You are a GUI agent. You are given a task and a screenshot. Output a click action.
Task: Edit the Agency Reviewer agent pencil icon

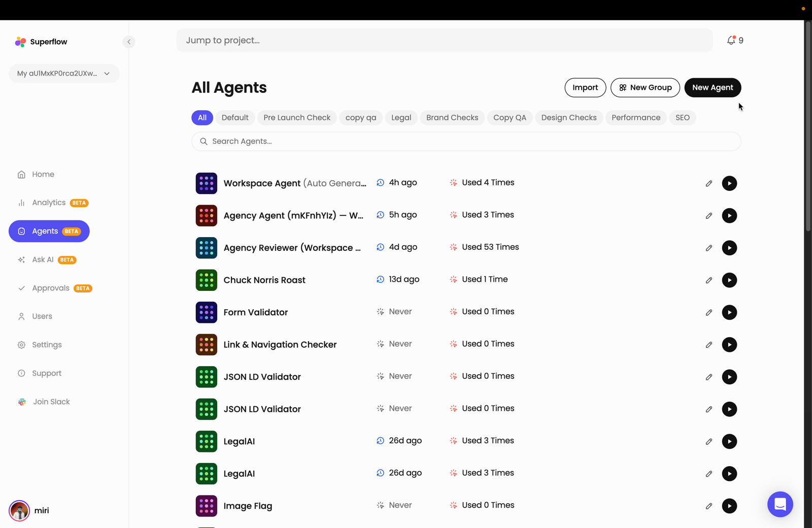click(709, 248)
